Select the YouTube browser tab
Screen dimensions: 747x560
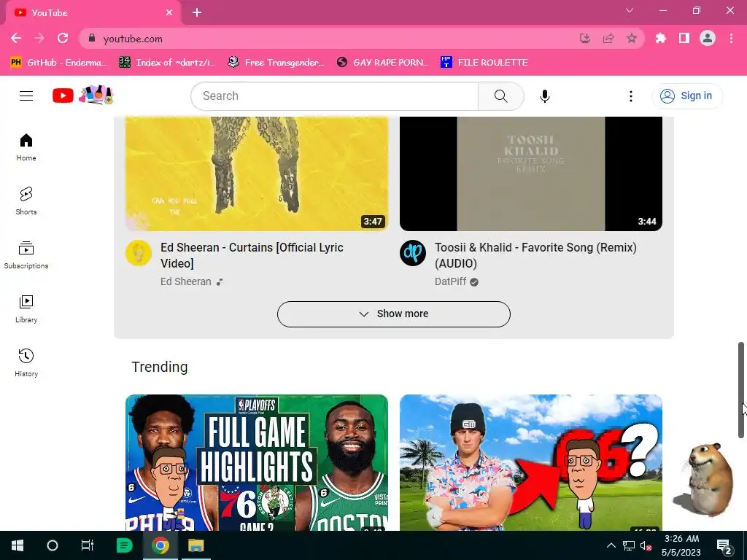tap(93, 13)
